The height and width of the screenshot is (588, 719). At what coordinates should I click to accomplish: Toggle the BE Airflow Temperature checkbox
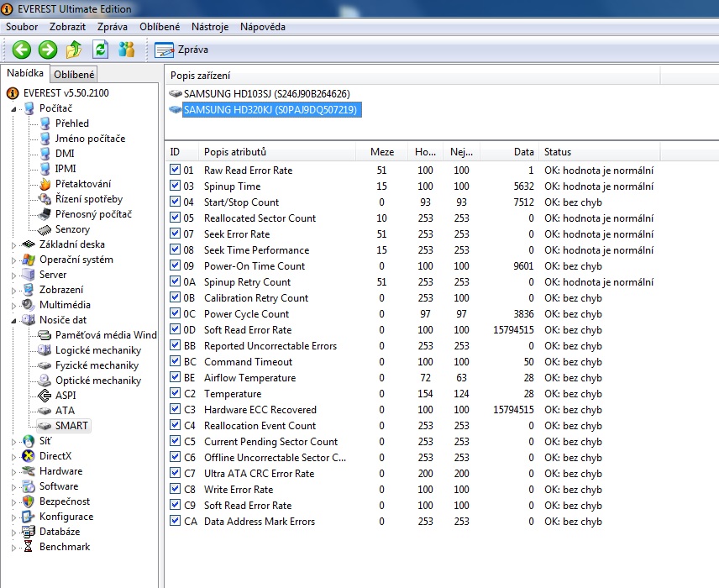click(x=175, y=377)
